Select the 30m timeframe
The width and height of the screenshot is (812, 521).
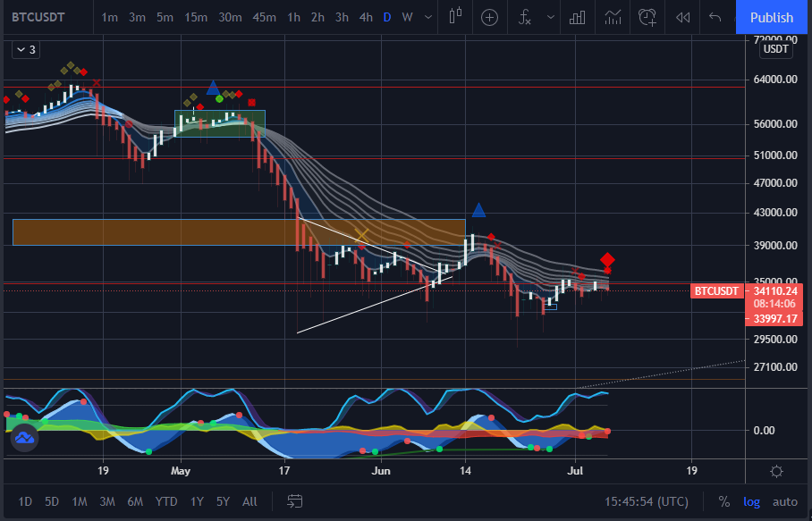pos(230,17)
